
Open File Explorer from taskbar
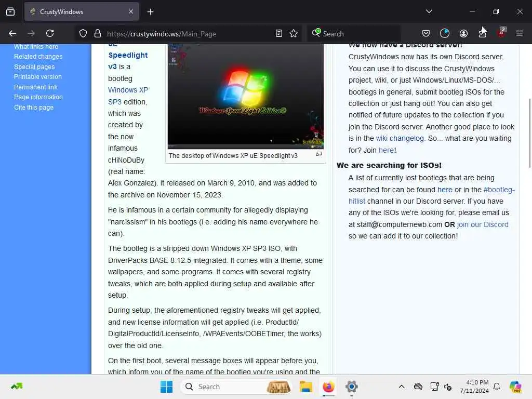pyautogui.click(x=305, y=387)
